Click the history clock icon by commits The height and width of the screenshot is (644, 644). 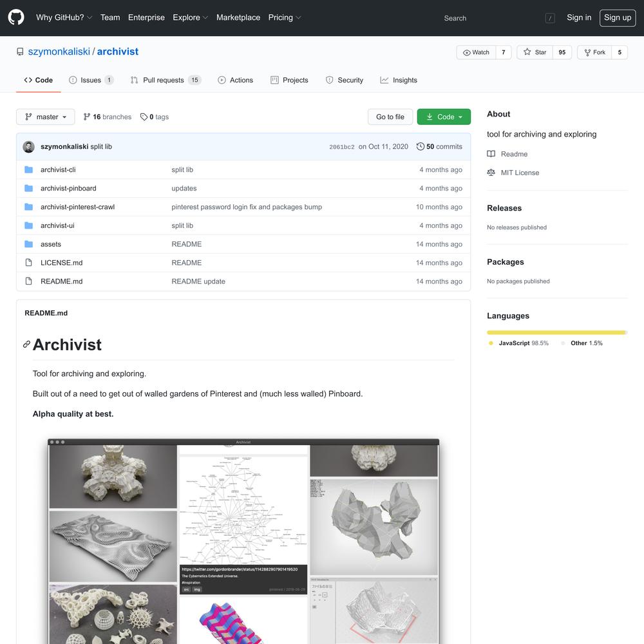click(420, 147)
